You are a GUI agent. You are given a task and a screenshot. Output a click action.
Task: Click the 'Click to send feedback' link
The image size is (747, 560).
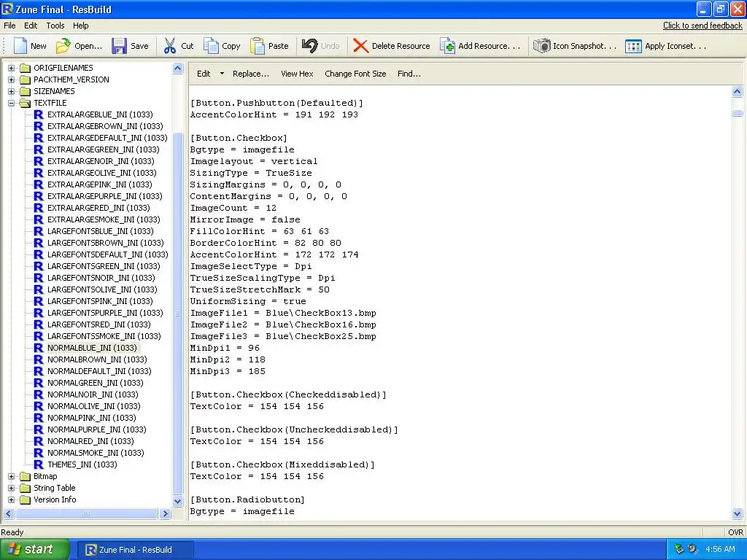point(703,26)
